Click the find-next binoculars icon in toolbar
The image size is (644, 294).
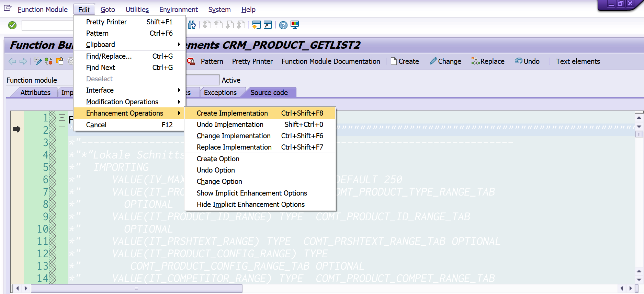(192, 25)
